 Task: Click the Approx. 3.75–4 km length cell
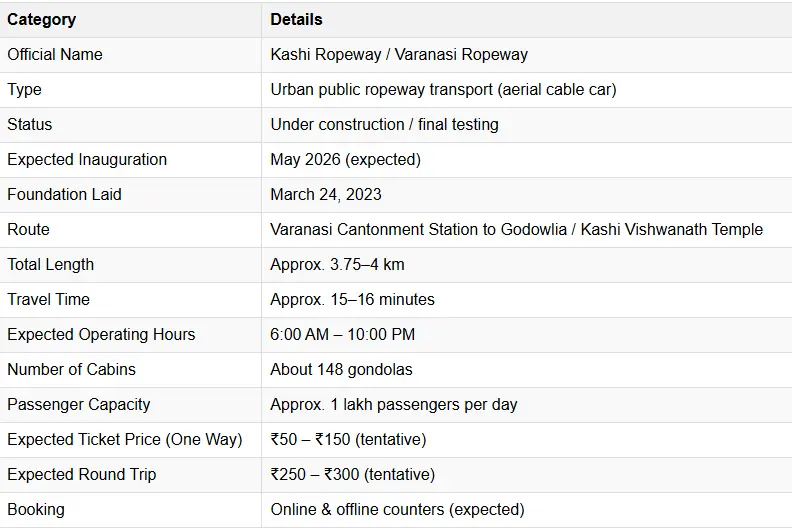click(337, 264)
